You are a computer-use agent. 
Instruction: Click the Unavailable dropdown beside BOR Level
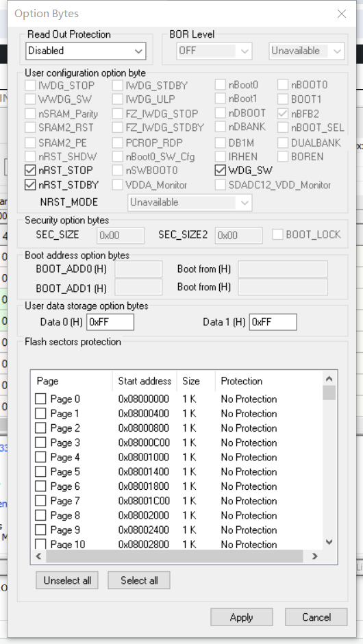click(307, 51)
